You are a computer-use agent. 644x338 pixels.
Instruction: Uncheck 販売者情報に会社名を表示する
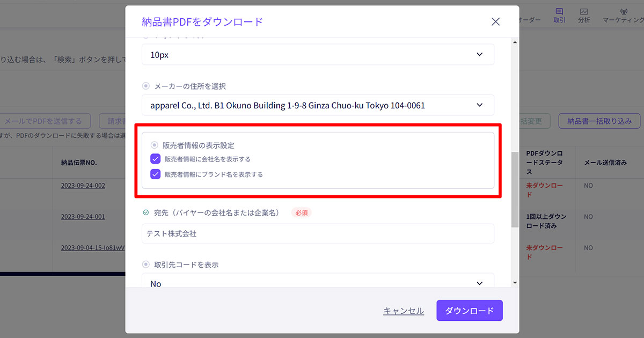155,159
